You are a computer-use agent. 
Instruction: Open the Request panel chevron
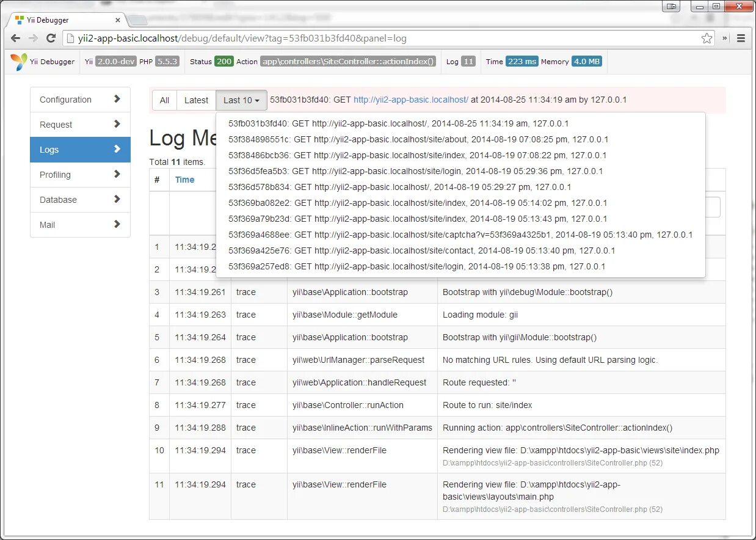pos(117,124)
